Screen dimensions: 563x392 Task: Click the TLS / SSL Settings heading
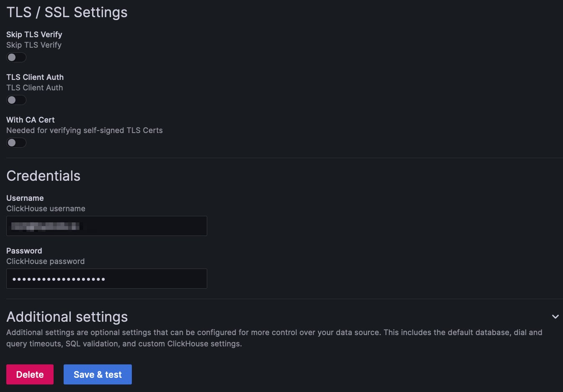pyautogui.click(x=67, y=13)
